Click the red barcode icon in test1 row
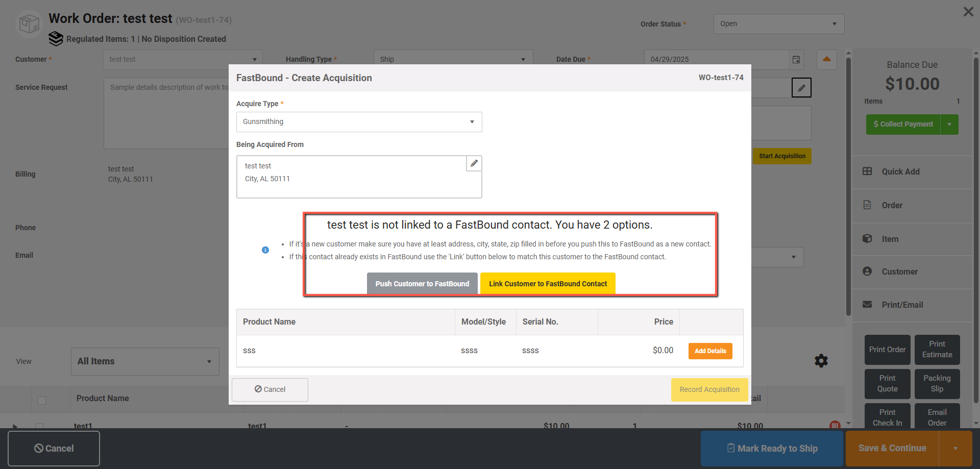 point(835,425)
